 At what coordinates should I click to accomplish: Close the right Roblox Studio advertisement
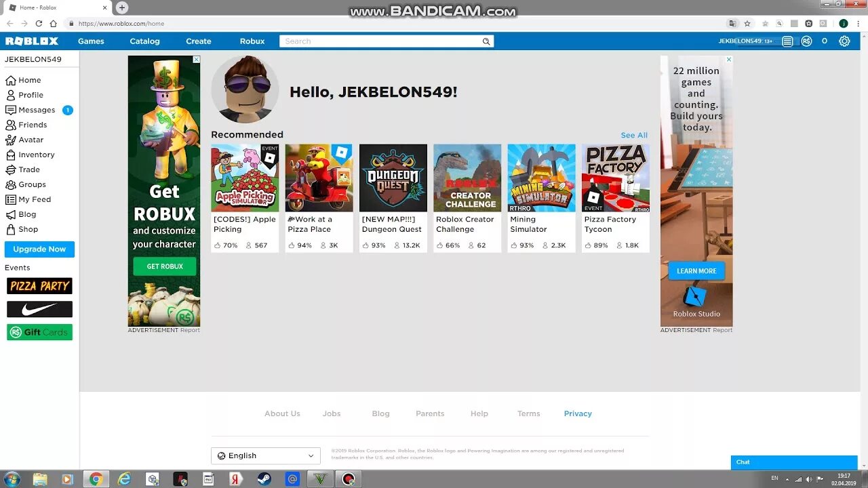(x=729, y=60)
